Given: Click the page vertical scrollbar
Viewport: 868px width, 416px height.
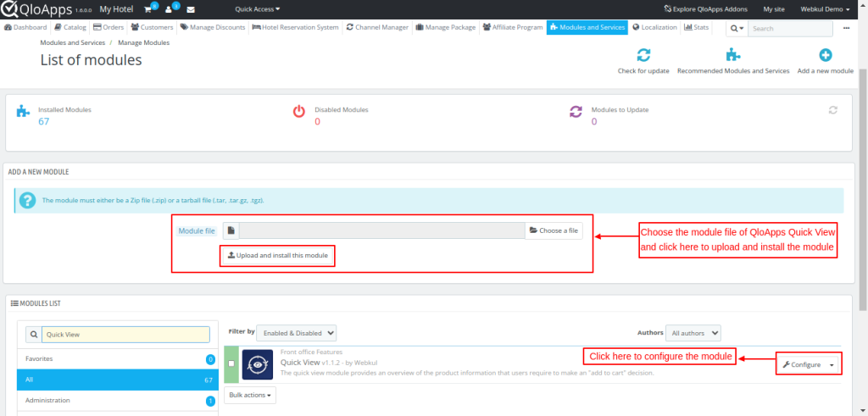Looking at the screenshot, I should click(863, 188).
